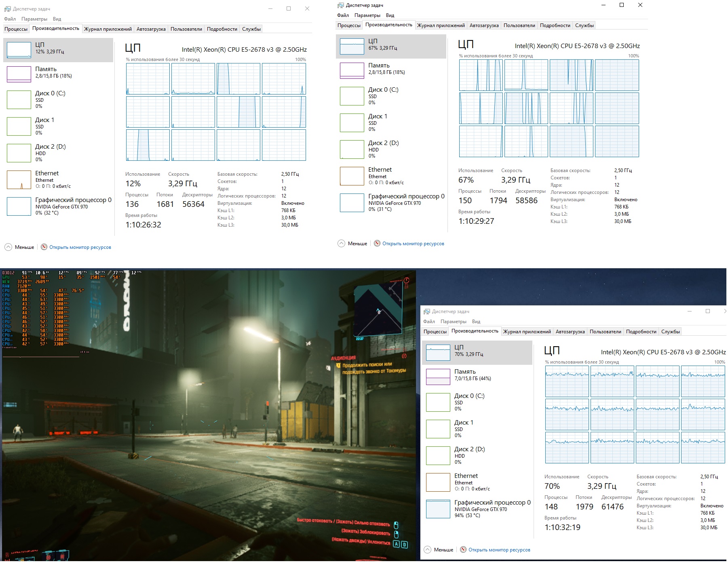Select Ethernet entry in 70% CPU window
728x568 pixels.
pos(477,482)
